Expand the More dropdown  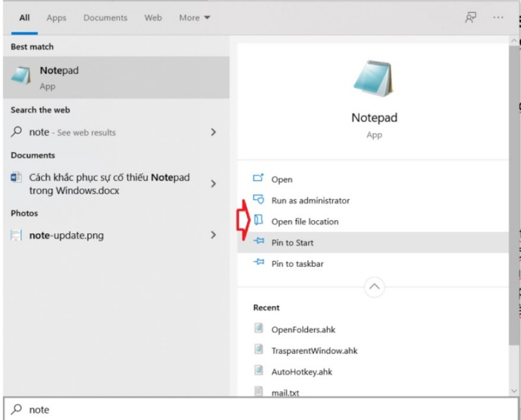pos(194,18)
